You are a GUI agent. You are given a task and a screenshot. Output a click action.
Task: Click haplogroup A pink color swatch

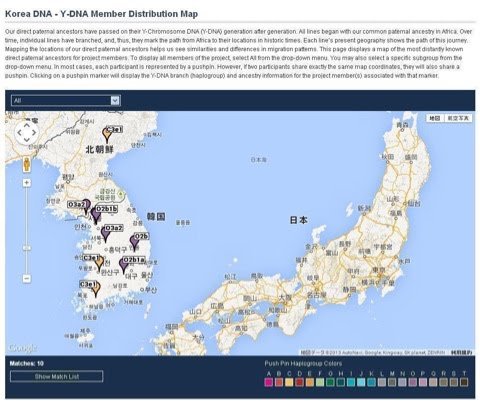click(x=269, y=382)
